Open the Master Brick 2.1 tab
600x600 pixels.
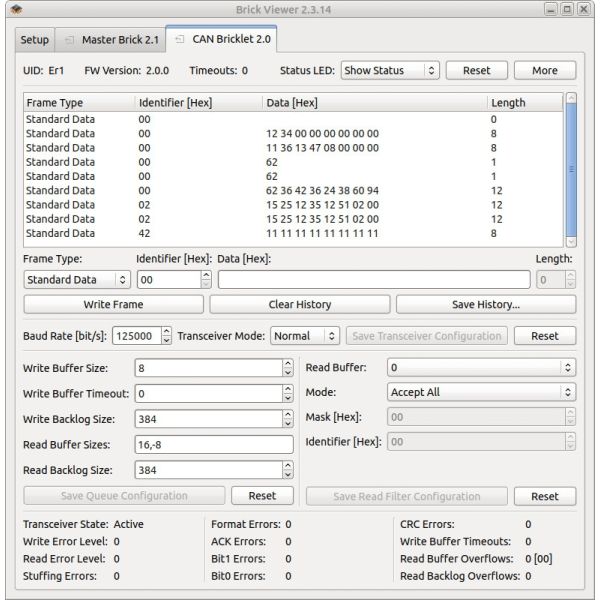pyautogui.click(x=111, y=39)
